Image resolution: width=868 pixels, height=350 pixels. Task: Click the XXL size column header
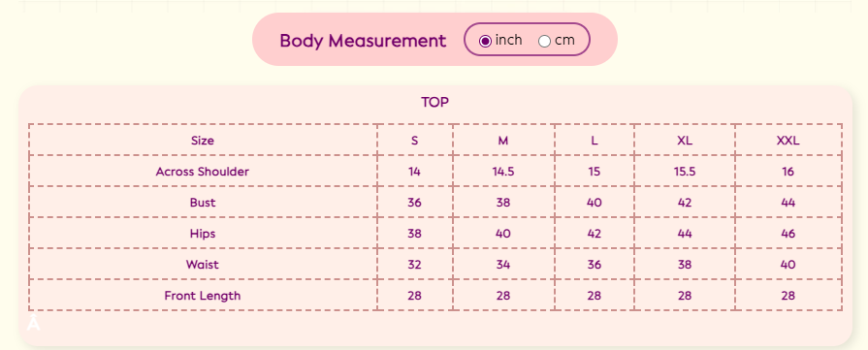coord(788,141)
